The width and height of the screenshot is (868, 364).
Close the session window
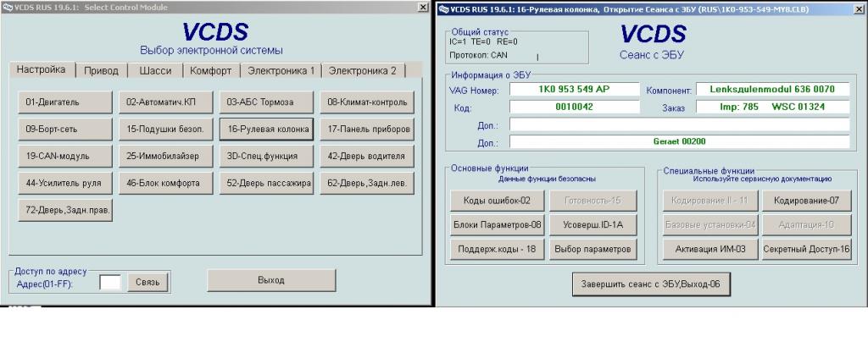(x=860, y=9)
